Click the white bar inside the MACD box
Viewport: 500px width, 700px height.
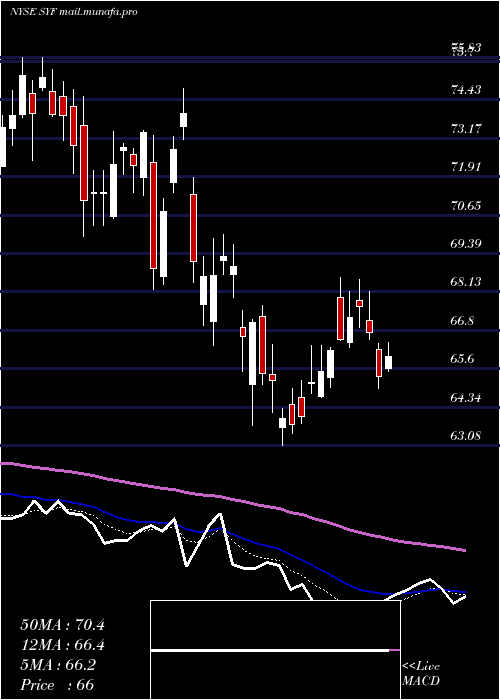(x=270, y=651)
